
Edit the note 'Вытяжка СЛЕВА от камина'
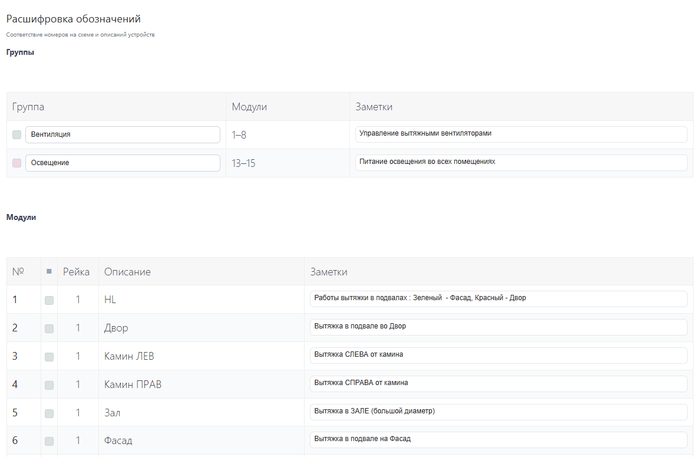498,355
